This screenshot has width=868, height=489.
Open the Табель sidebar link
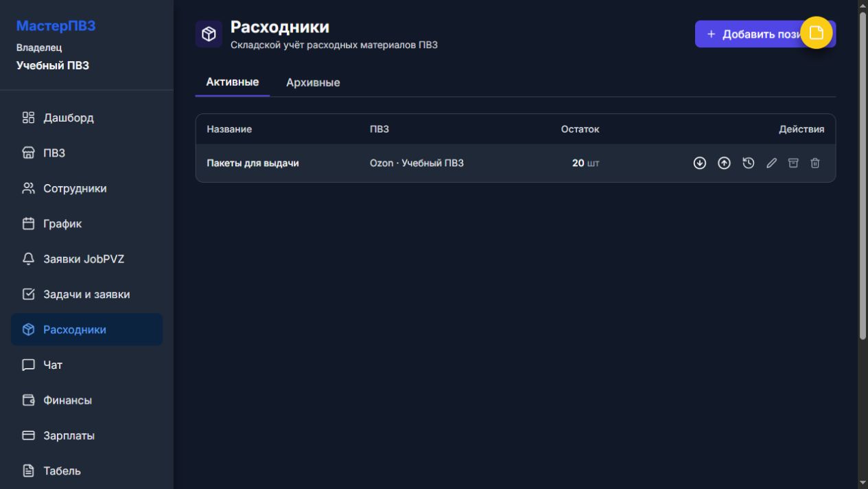pyautogui.click(x=86, y=470)
